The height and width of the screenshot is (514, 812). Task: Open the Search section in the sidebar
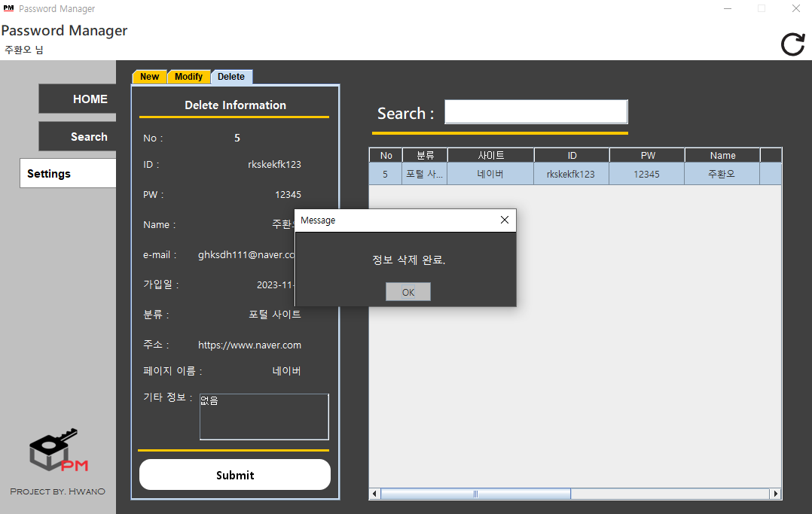click(x=88, y=136)
